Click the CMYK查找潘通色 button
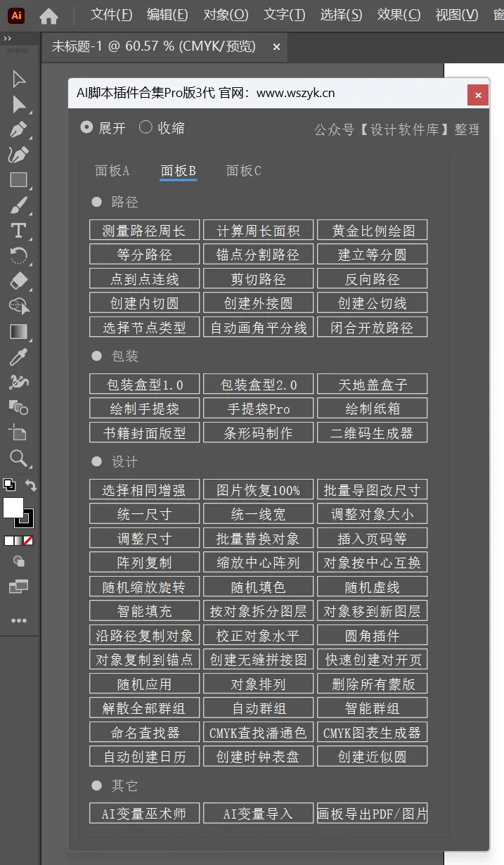The width and height of the screenshot is (504, 865). coord(258,733)
